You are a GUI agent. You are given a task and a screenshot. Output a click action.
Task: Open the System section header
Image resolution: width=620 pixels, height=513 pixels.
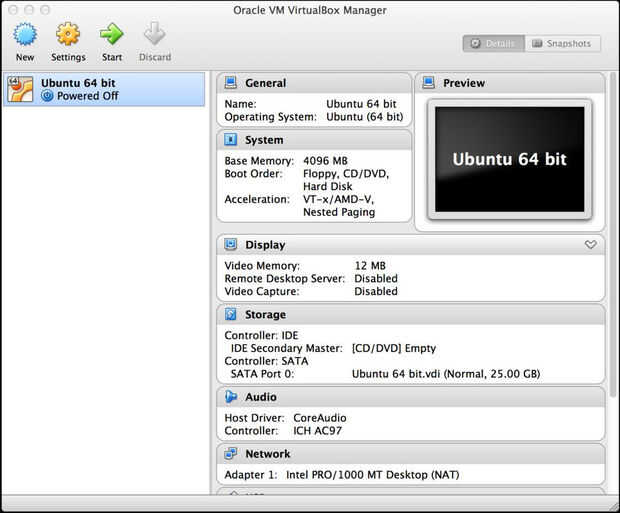click(314, 140)
